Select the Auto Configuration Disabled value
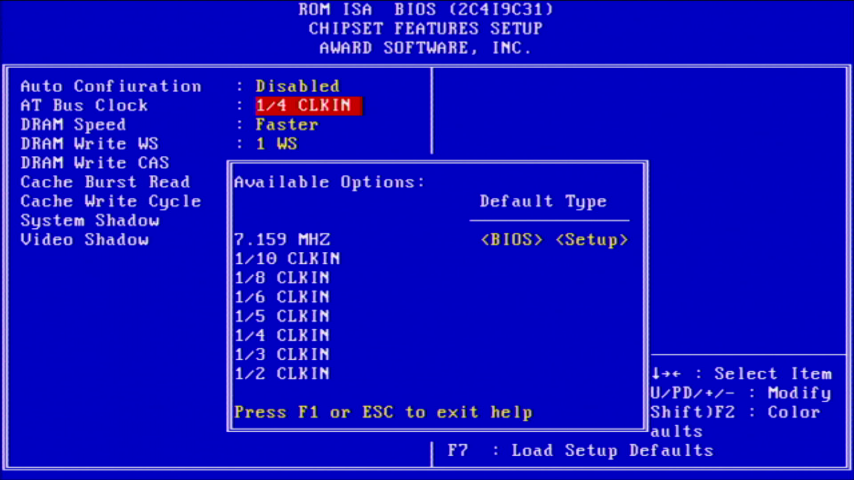 pos(297,86)
